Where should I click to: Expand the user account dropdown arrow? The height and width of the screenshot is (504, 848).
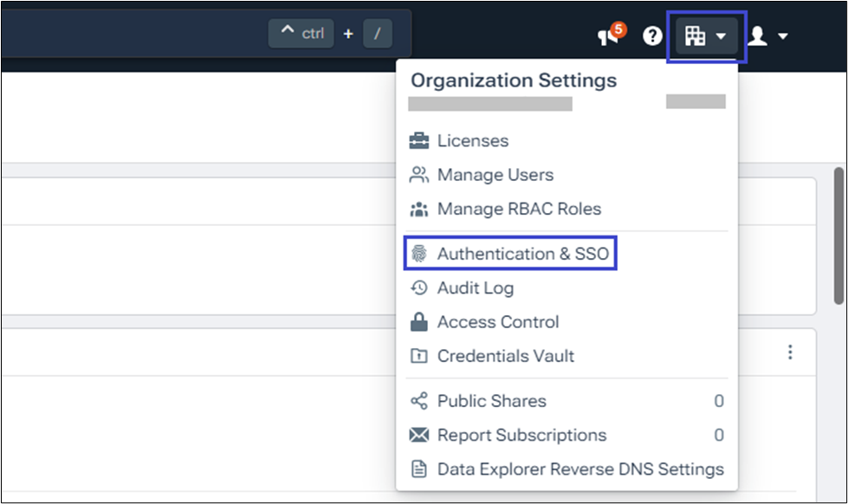783,36
